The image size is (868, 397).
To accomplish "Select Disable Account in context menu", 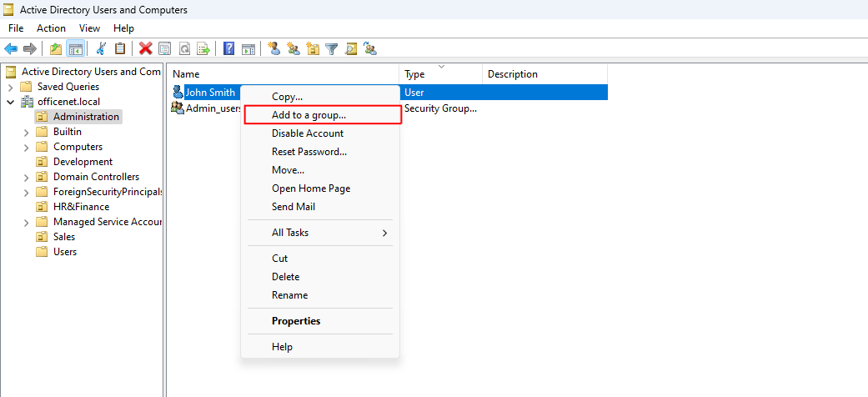I will (x=307, y=133).
